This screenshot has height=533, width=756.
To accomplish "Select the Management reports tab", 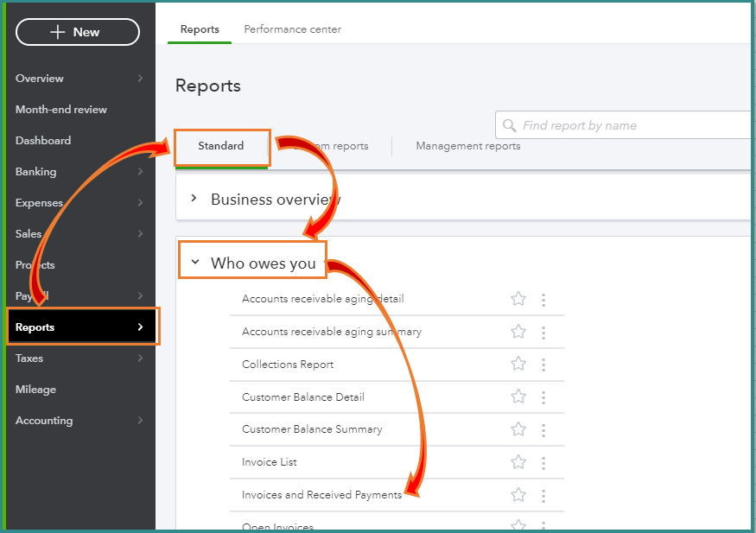I will 467,146.
